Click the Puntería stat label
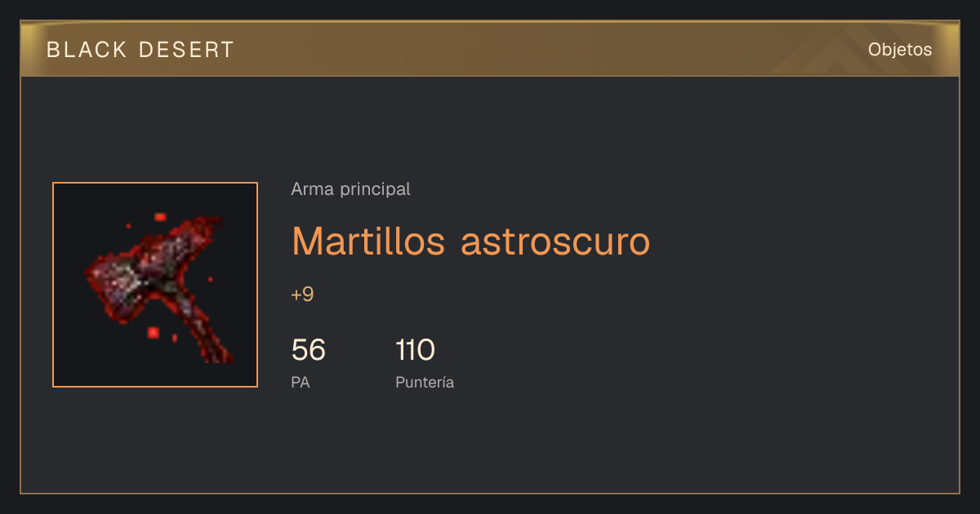 point(425,382)
